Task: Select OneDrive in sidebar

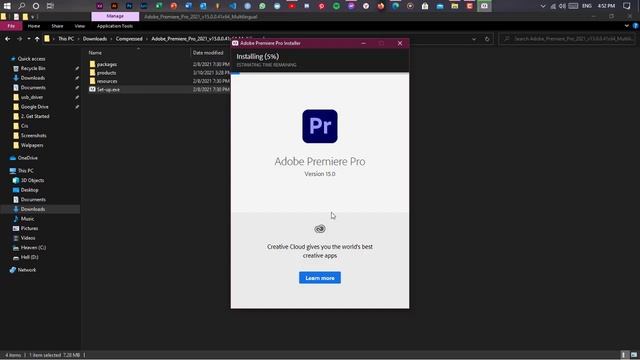Action: pyautogui.click(x=27, y=158)
